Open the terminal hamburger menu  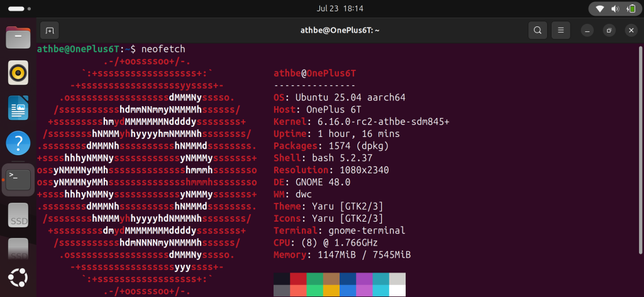(560, 30)
